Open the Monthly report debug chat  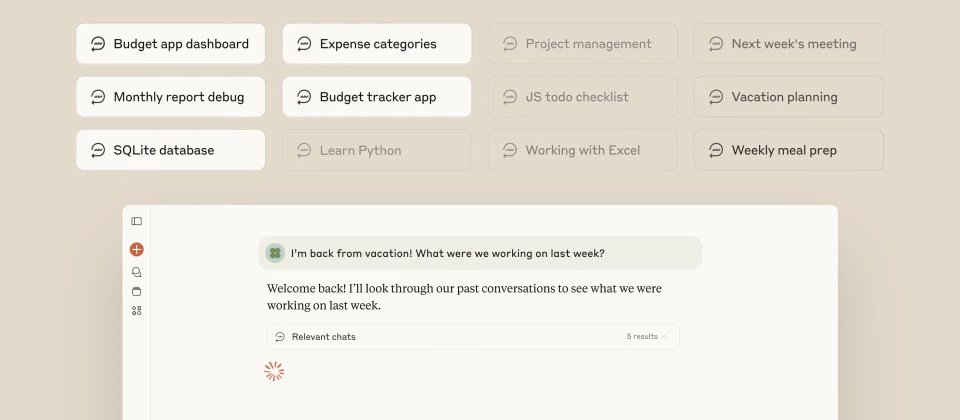tap(171, 97)
